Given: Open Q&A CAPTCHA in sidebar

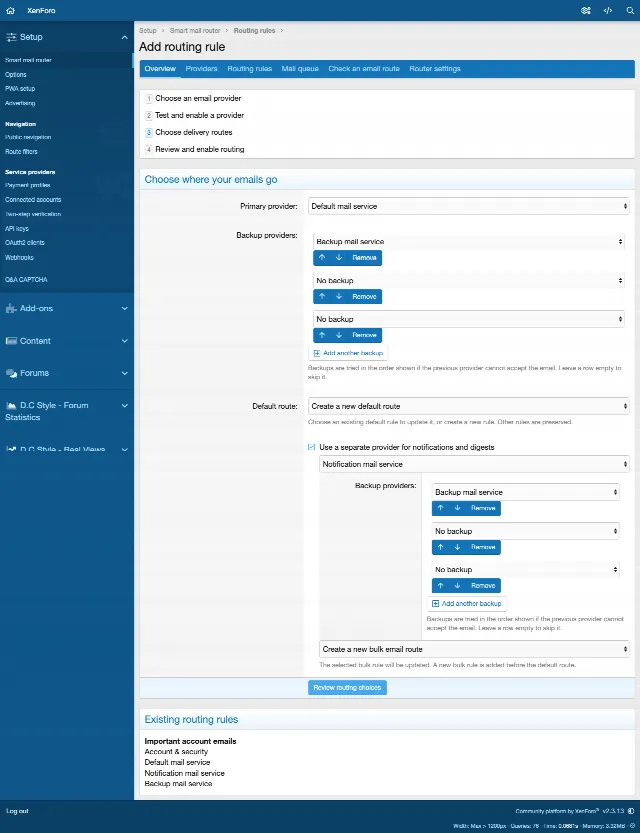Looking at the screenshot, I should click(26, 279).
